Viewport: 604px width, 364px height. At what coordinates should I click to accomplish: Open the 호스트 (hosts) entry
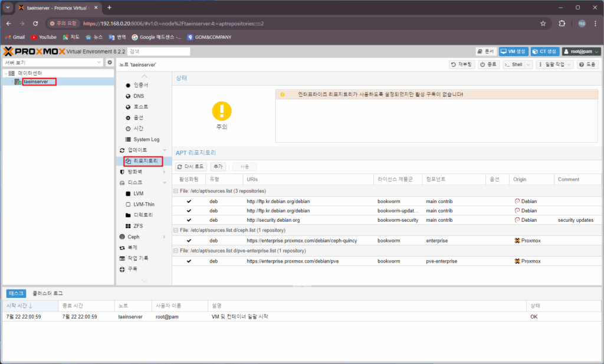(140, 107)
